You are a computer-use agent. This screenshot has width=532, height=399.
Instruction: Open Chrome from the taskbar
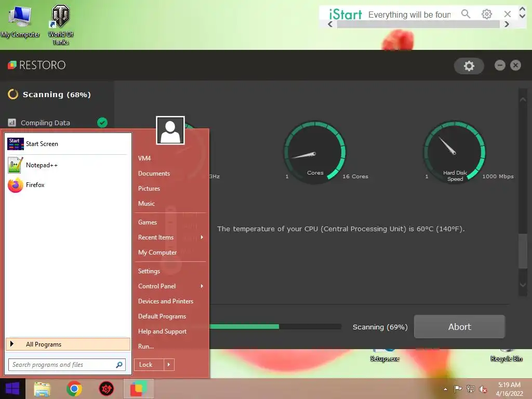pos(74,389)
